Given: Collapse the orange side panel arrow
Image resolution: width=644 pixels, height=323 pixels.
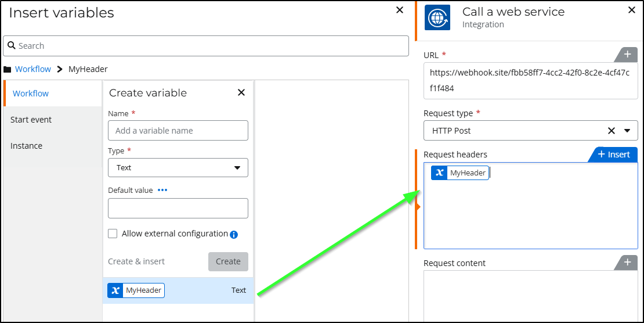Looking at the screenshot, I should click(418, 206).
